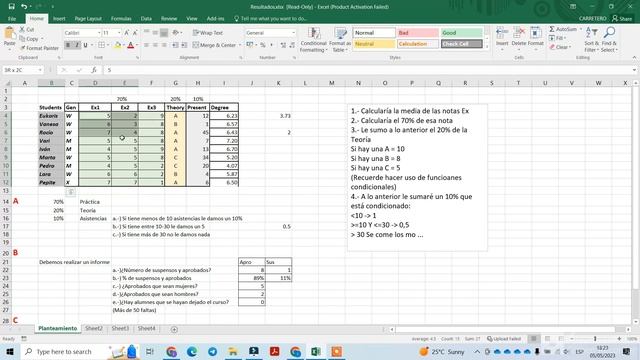Switch to the Sheet4 tab
The height and width of the screenshot is (360, 640).
(x=146, y=328)
